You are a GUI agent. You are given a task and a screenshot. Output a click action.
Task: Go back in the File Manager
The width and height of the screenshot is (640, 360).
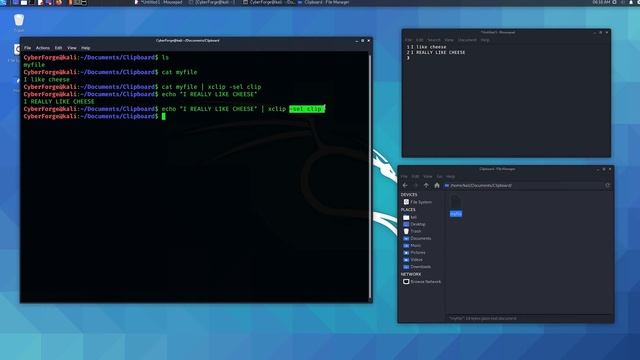[x=405, y=185]
